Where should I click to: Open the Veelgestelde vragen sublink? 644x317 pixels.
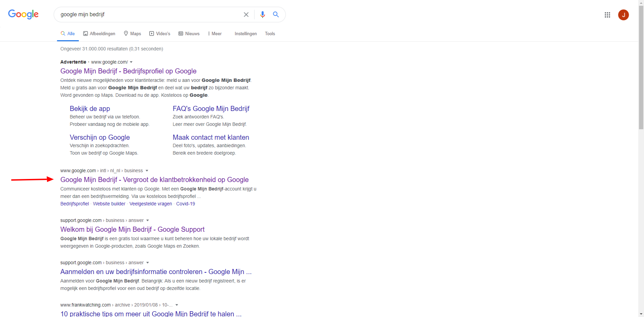tap(151, 204)
